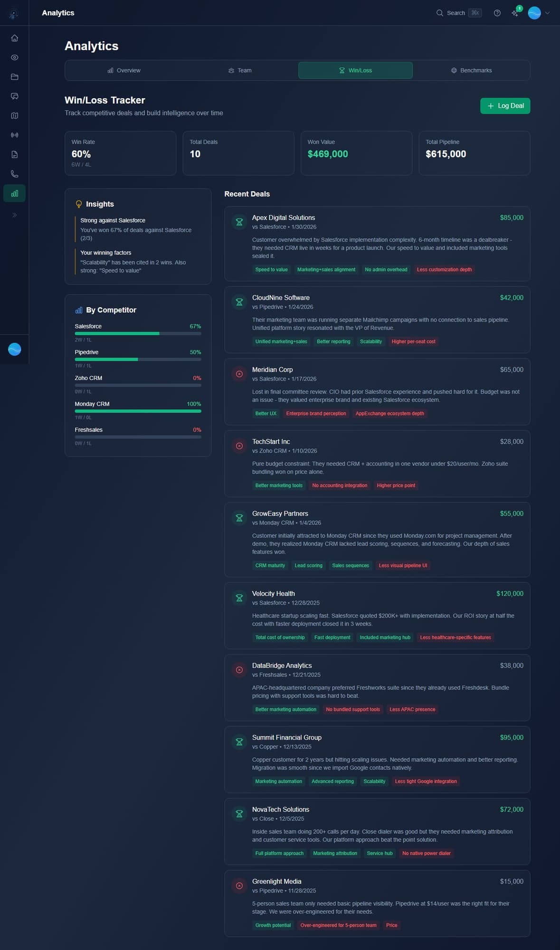Open the user avatar dropdown menu
Viewport: 560px width, 950px height.
coord(539,13)
